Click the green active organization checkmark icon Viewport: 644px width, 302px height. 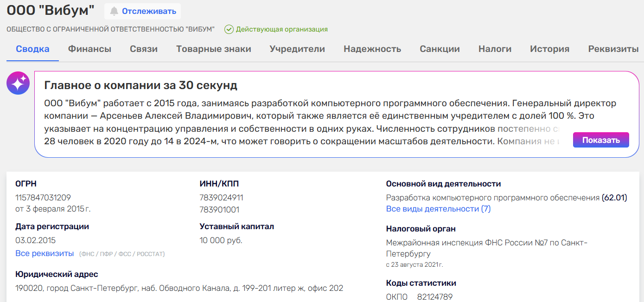point(229,29)
